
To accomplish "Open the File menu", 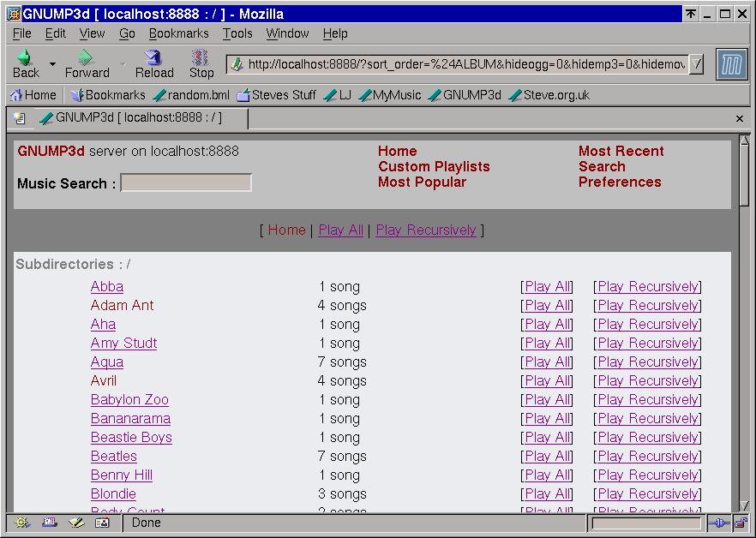I will [21, 33].
